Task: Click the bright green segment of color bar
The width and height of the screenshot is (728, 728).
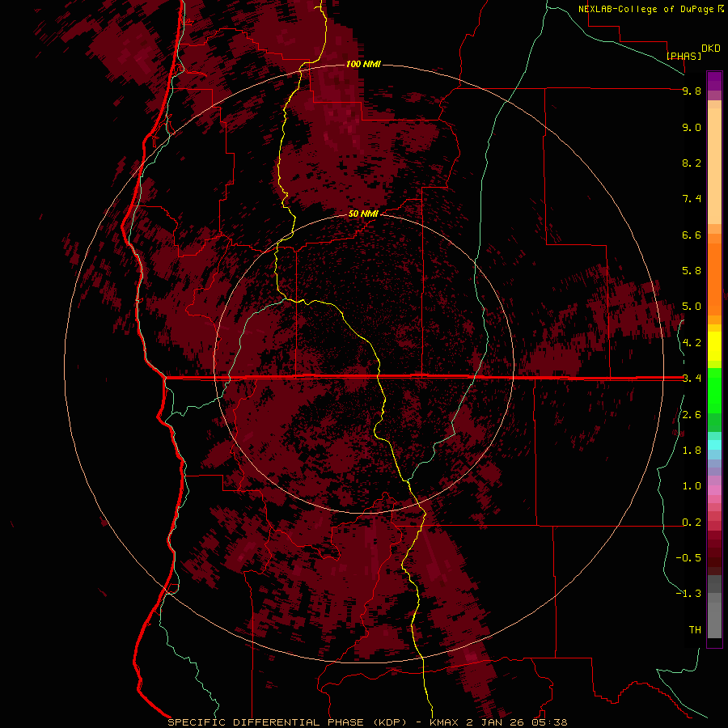Action: [x=714, y=391]
